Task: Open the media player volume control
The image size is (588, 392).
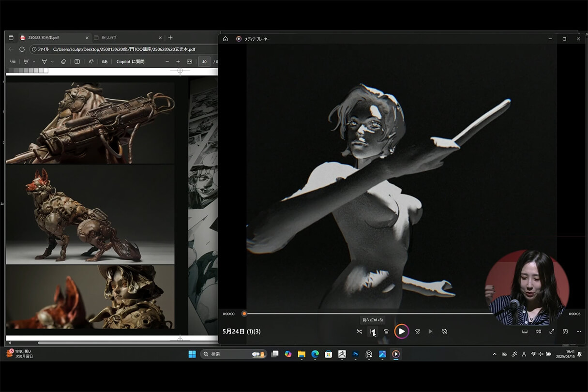Action: click(538, 332)
